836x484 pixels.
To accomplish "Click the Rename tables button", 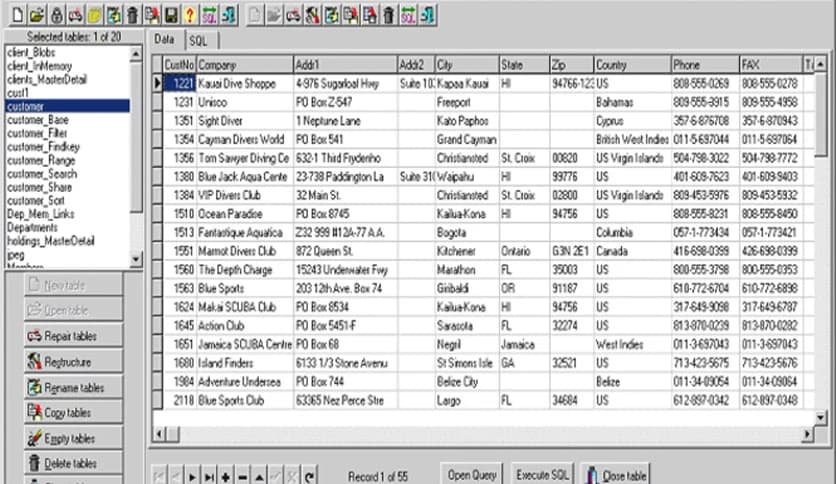I will (74, 388).
